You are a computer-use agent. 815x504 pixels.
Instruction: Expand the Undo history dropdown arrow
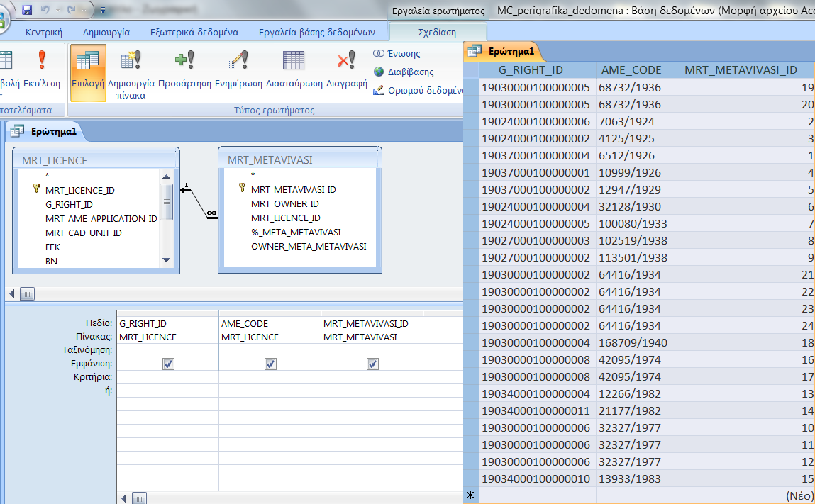[x=57, y=10]
